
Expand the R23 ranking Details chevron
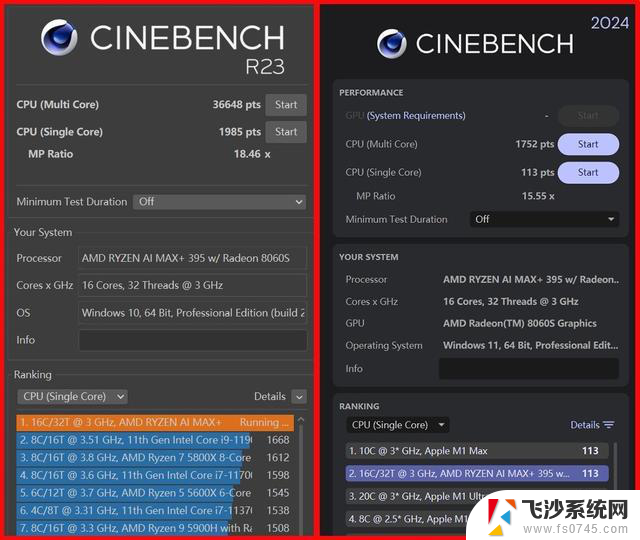coord(299,397)
